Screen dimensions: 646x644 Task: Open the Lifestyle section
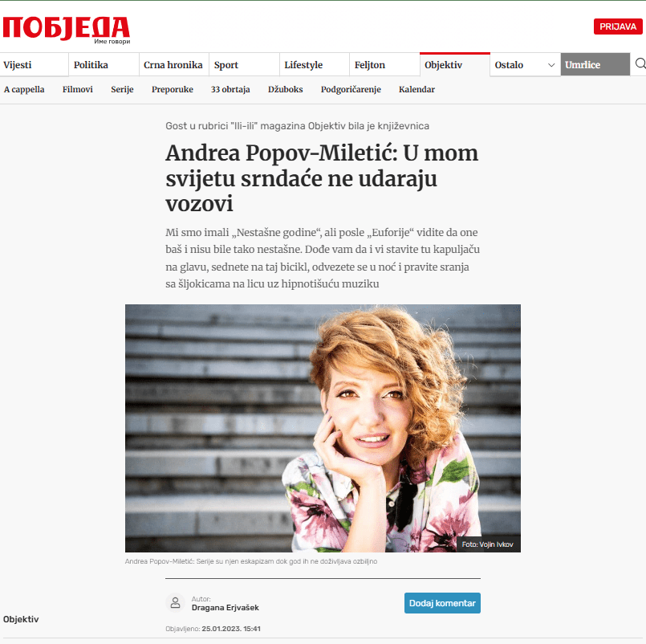(303, 65)
